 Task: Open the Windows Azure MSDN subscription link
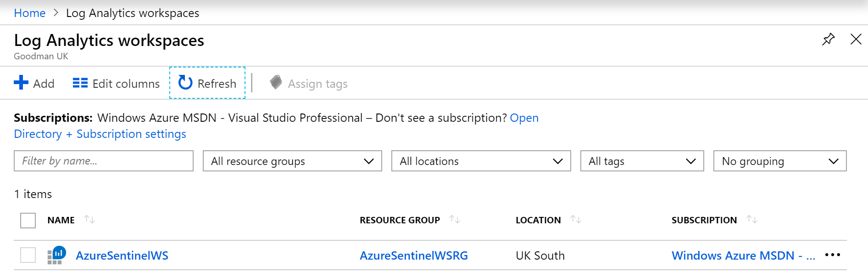coord(743,255)
